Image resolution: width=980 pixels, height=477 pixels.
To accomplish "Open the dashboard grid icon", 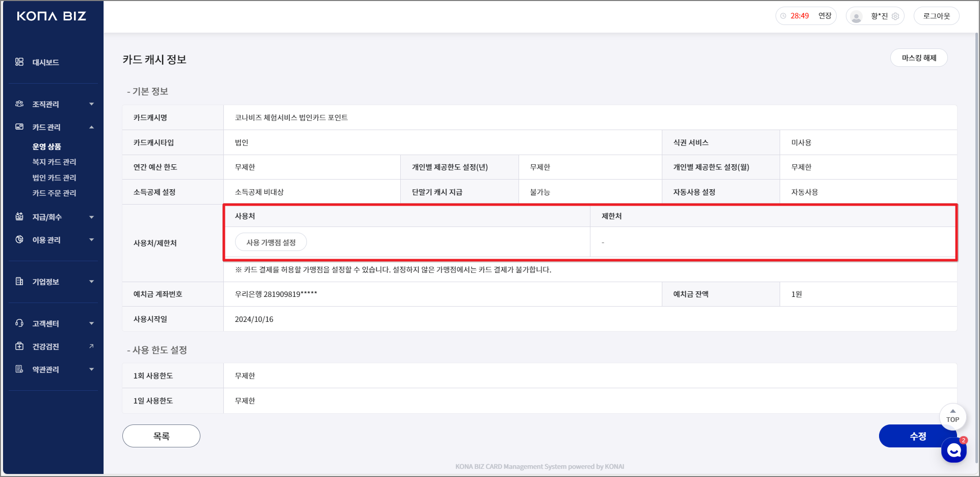I will [19, 62].
